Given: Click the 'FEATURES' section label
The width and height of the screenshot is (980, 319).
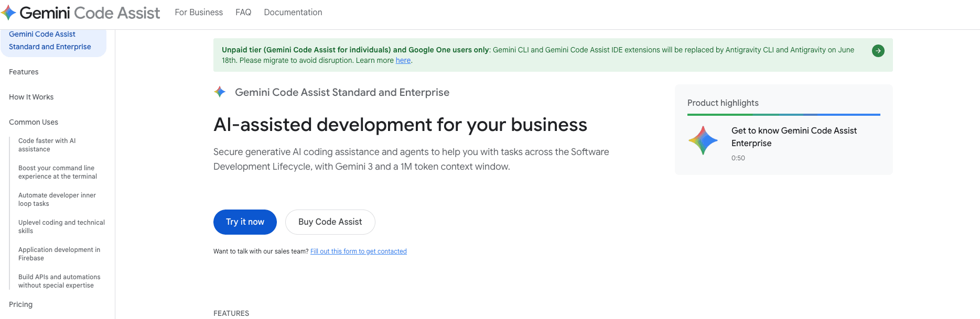Looking at the screenshot, I should (x=231, y=313).
